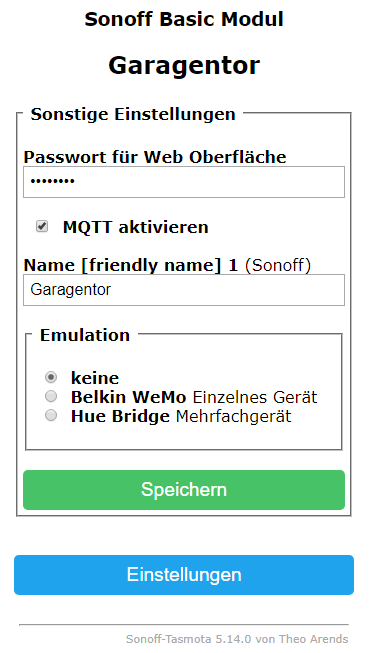The image size is (379, 653).
Task: Select the Belkin WeMo radio button
Action: pyautogui.click(x=51, y=396)
